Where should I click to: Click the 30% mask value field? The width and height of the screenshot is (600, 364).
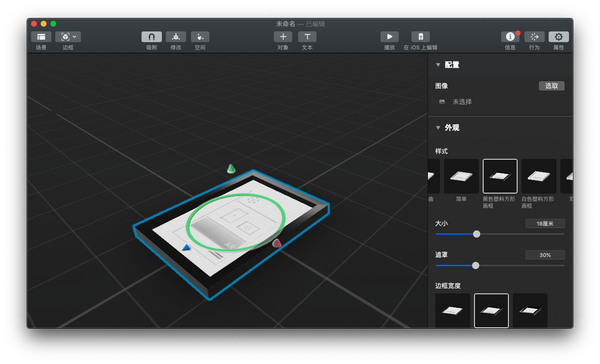(x=545, y=255)
